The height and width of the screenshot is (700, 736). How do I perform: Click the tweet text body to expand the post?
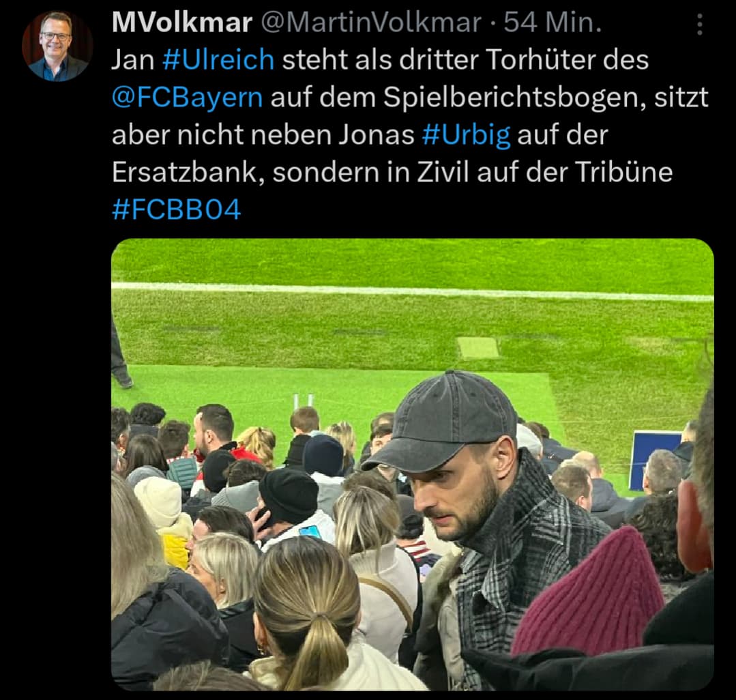click(410, 134)
